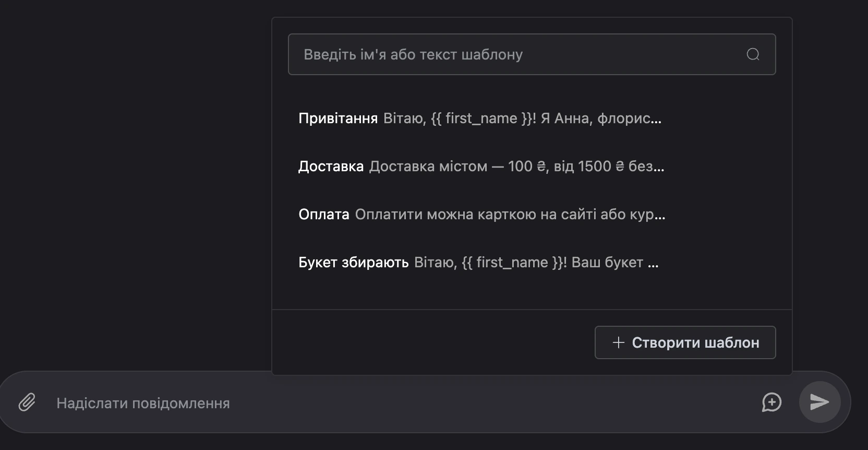Click the Створити шаблон button text
Viewport: 868px width, 450px height.
click(695, 342)
